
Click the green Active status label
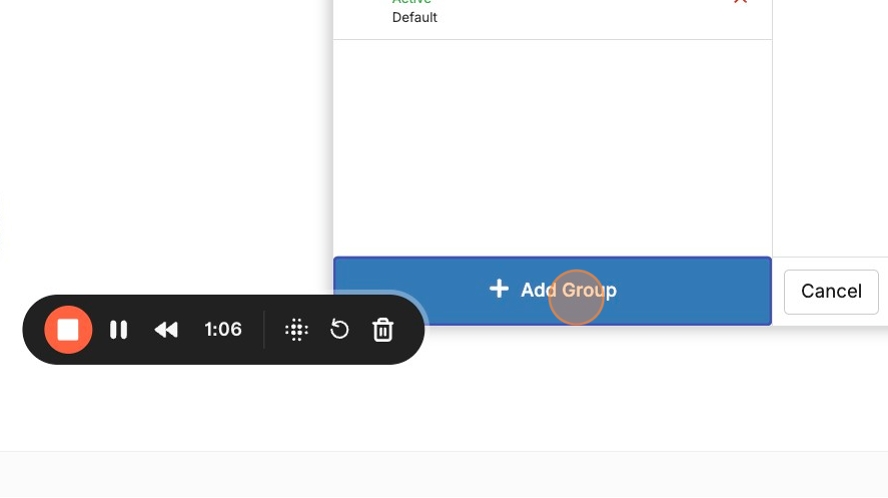411,2
